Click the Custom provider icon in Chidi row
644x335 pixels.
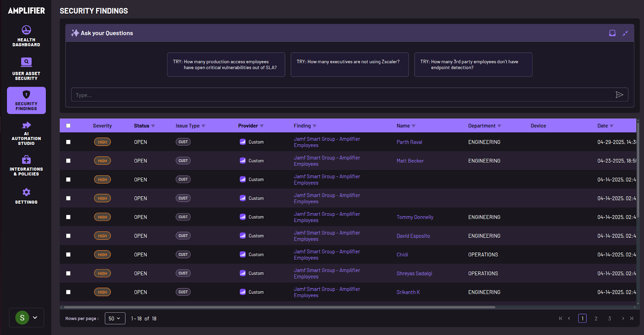(x=243, y=254)
